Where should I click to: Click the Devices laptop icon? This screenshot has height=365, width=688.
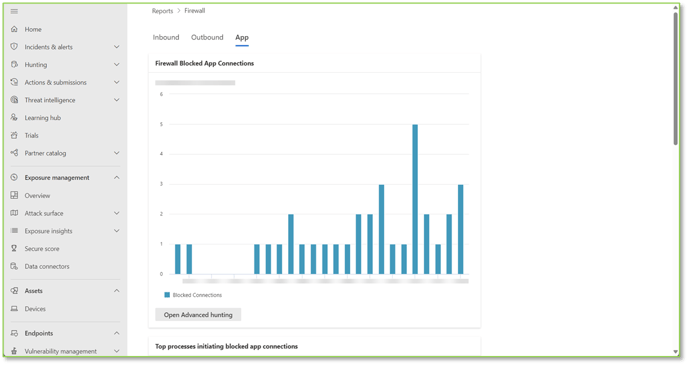coord(14,309)
